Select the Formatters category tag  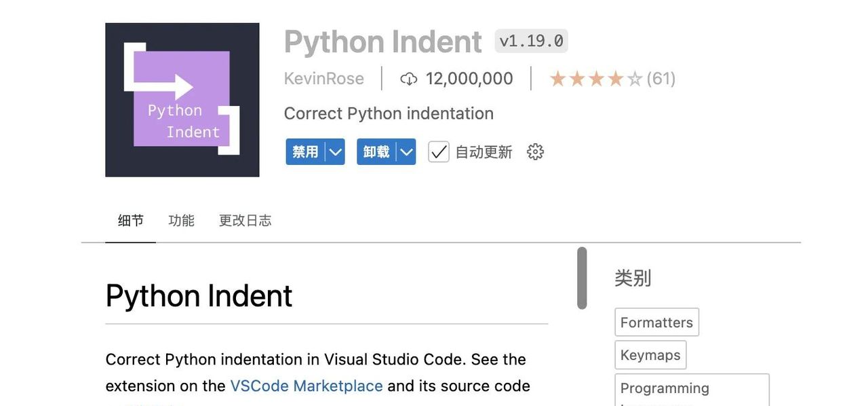pos(656,321)
